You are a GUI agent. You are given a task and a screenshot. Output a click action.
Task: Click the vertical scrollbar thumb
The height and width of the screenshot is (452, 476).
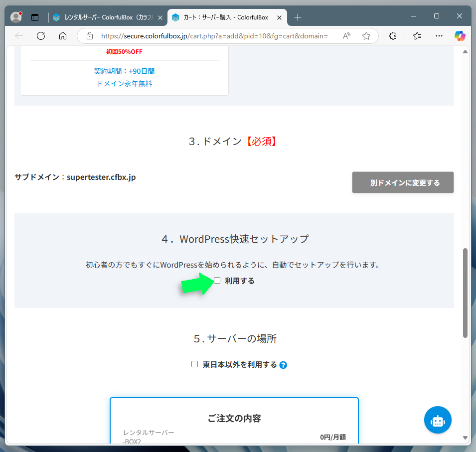point(465,293)
